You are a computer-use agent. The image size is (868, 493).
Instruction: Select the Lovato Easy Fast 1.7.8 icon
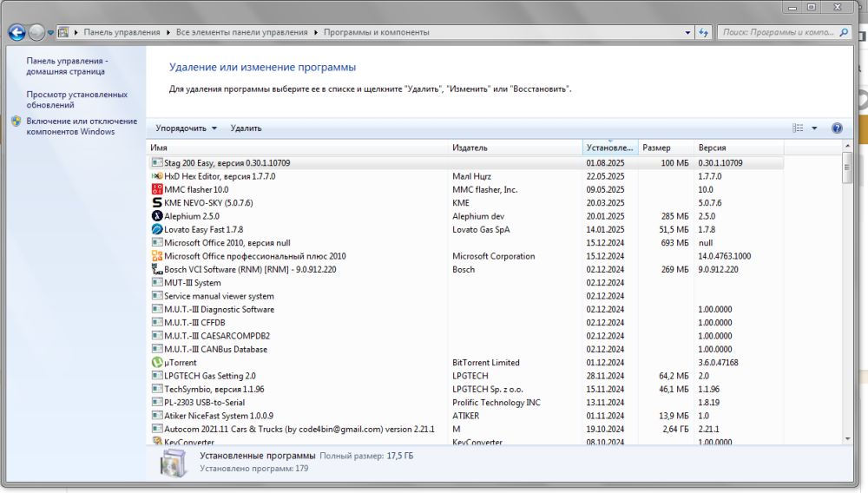click(x=157, y=229)
